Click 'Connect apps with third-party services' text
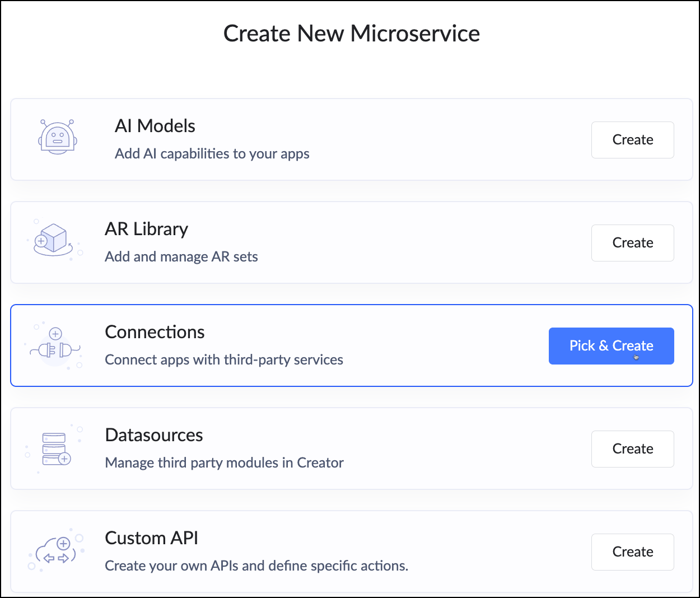 tap(224, 359)
